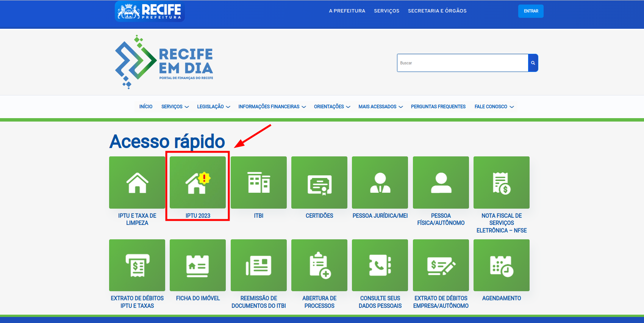Open the Pessoa Física/Autônomo person icon
Image resolution: width=644 pixels, height=323 pixels.
click(x=441, y=183)
